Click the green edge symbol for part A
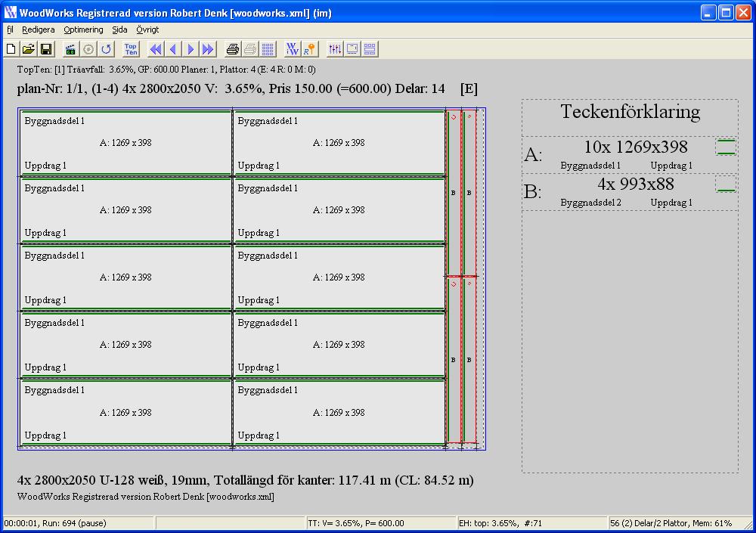The height and width of the screenshot is (533, 756). [x=726, y=147]
